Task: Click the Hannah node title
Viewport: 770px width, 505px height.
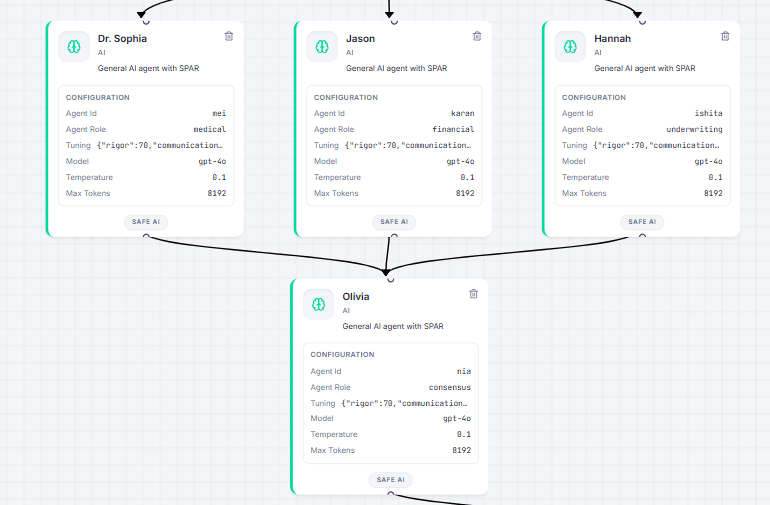Action: (612, 39)
